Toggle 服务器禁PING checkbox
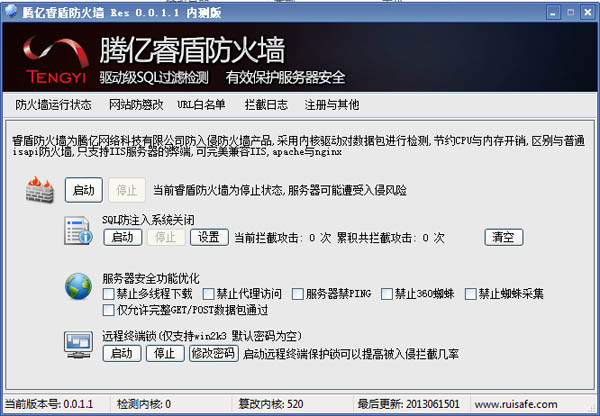The image size is (600, 416). point(297,294)
